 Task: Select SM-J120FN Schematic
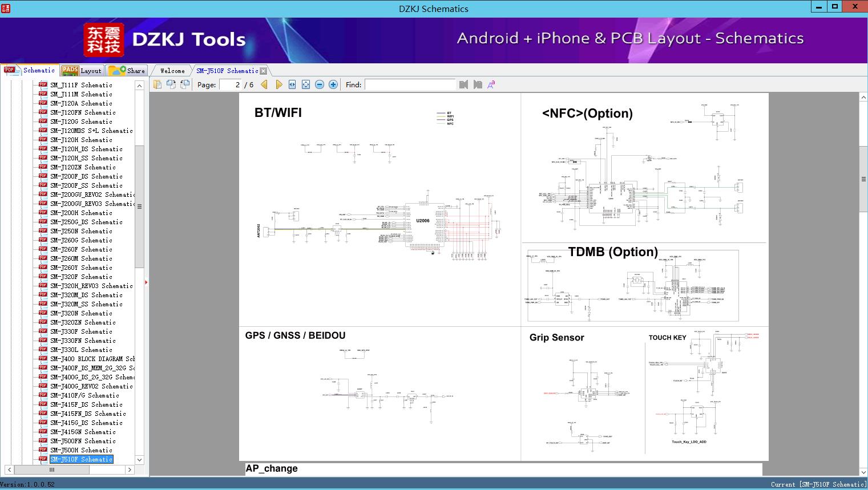[x=83, y=112]
